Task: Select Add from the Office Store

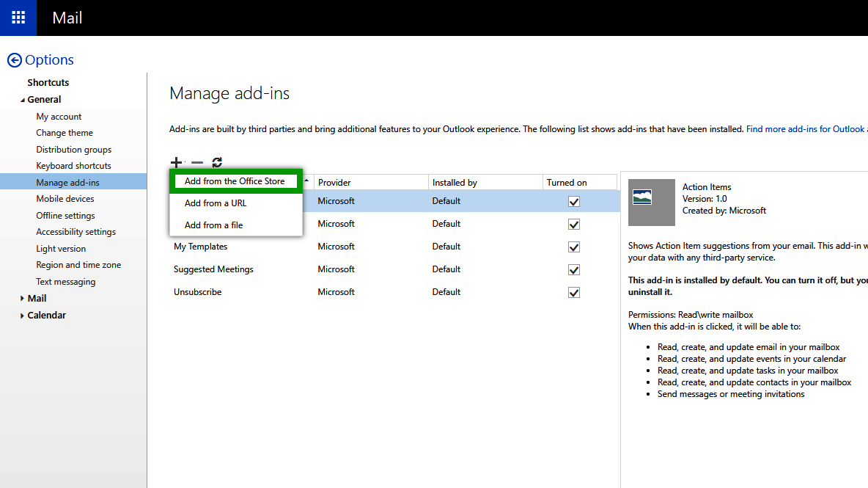Action: click(x=235, y=181)
